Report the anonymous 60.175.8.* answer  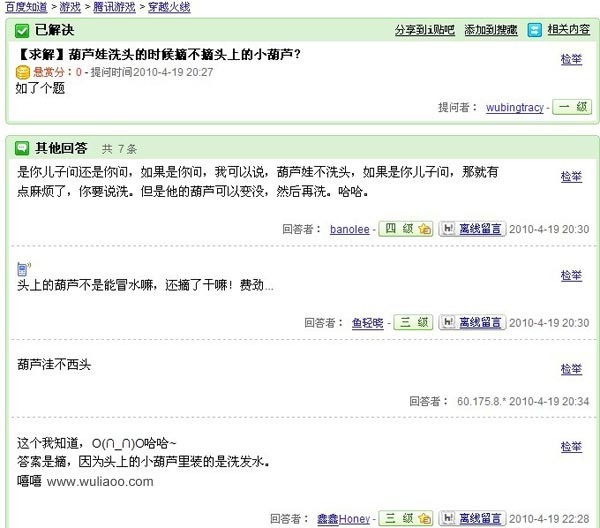[571, 369]
